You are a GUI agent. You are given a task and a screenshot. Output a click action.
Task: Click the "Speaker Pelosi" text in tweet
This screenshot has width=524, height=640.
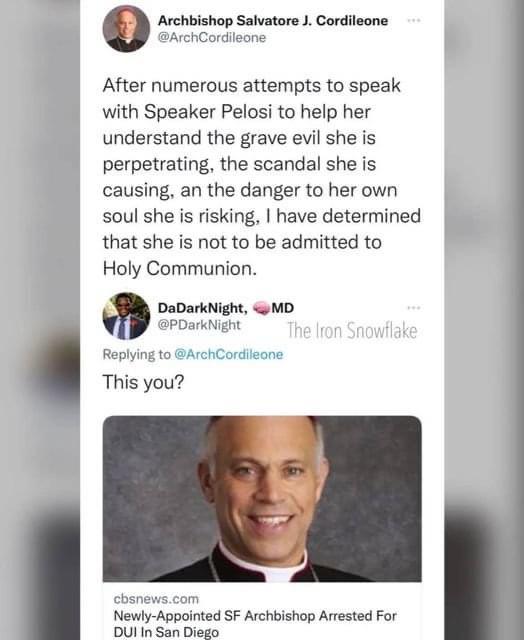click(x=208, y=112)
